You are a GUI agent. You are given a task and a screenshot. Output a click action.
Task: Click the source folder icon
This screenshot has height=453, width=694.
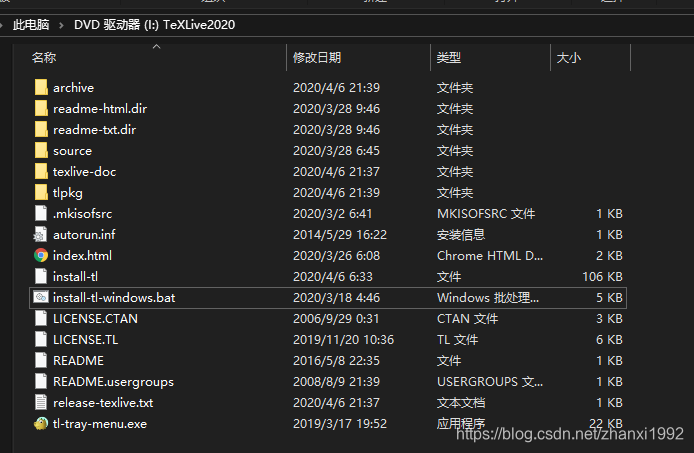41,151
